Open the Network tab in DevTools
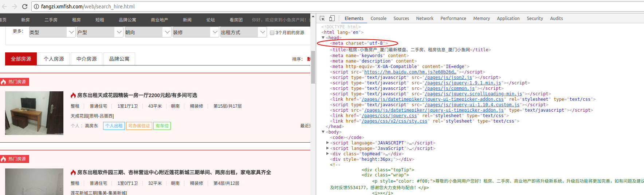This screenshot has height=195, width=644. click(x=424, y=19)
